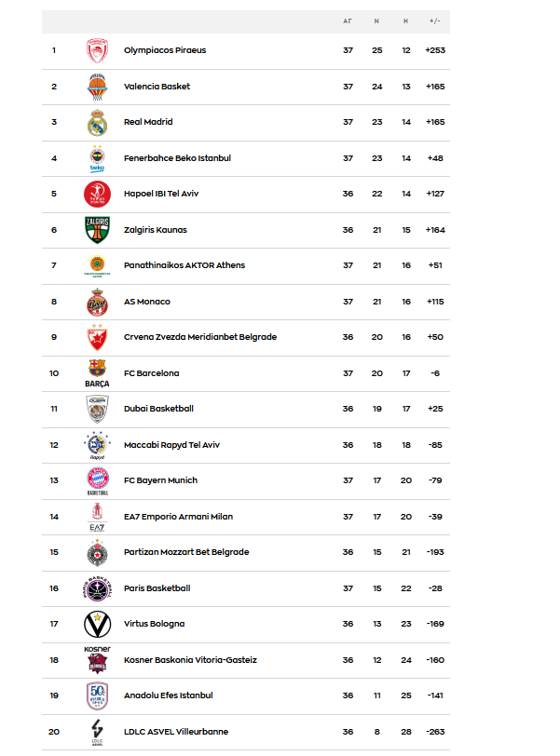Image resolution: width=560 pixels, height=756 pixels.
Task: Click the ΑΓ games column header
Action: (x=348, y=20)
